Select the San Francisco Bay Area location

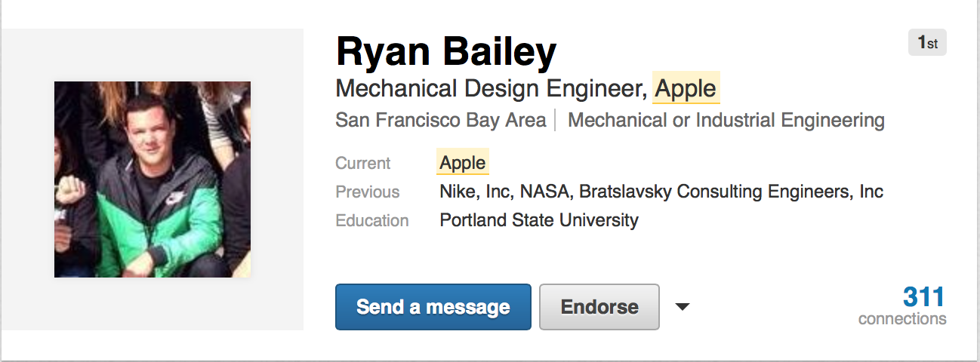pos(440,120)
